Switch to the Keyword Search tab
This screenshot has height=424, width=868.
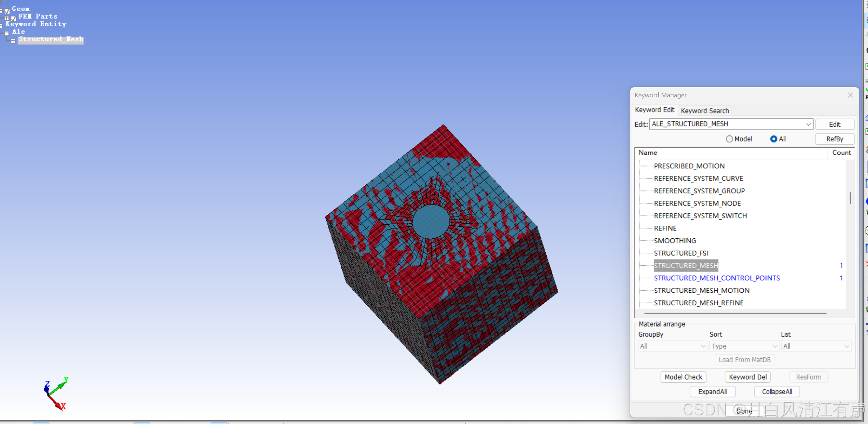click(x=704, y=111)
